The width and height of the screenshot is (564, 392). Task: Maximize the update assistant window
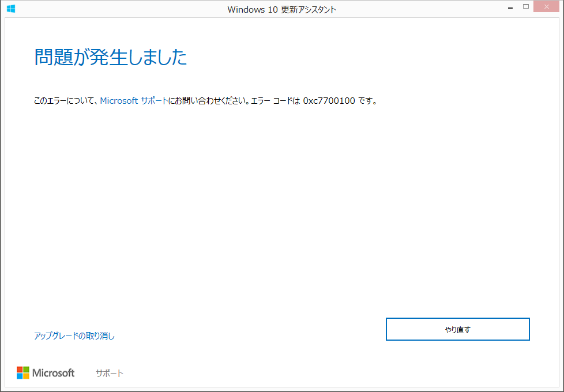526,7
